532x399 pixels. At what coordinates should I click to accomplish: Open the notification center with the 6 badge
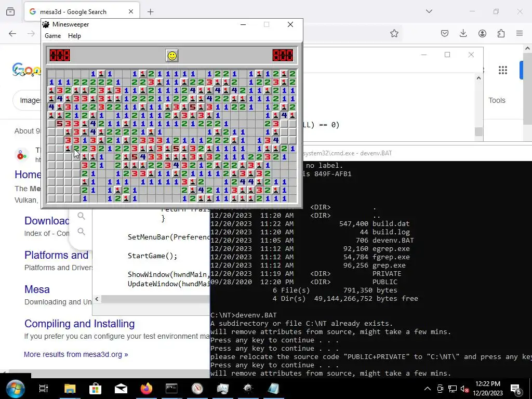(516, 389)
